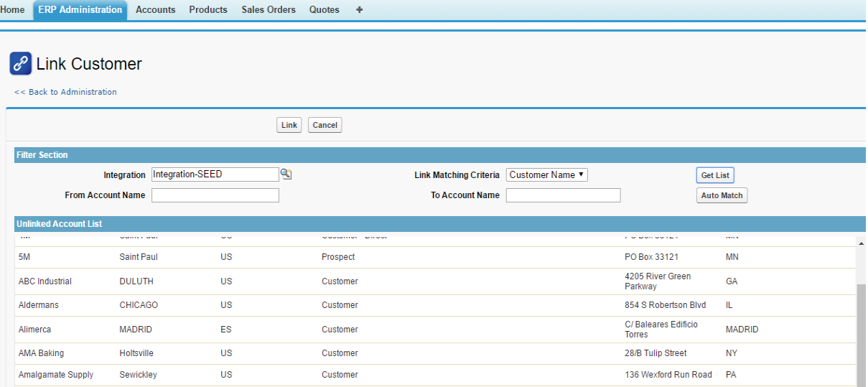Click the DULUTH city cell
The image size is (868, 387).
click(136, 281)
